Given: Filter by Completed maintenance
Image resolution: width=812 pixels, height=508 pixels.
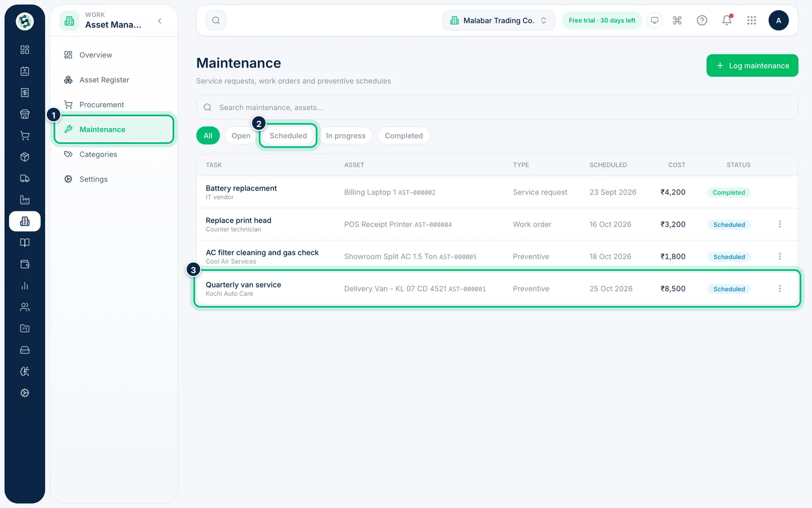Looking at the screenshot, I should tap(403, 136).
